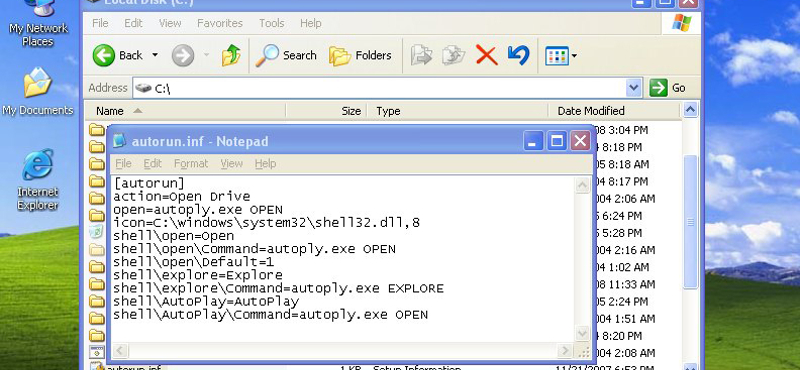Viewport: 800px width, 370px height.
Task: Click the red Delete X icon
Action: click(486, 55)
